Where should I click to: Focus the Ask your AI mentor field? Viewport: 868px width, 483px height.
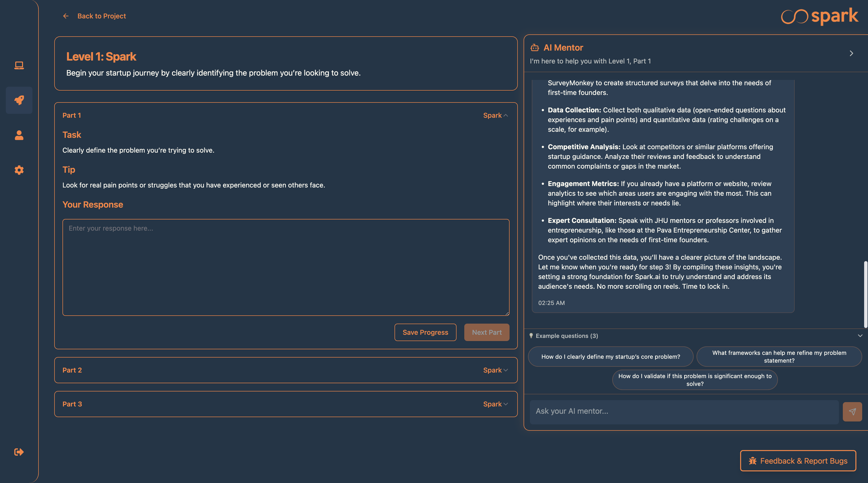[684, 412]
